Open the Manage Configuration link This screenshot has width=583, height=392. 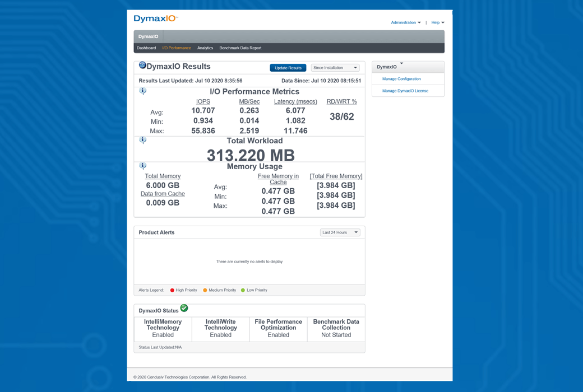(x=401, y=79)
